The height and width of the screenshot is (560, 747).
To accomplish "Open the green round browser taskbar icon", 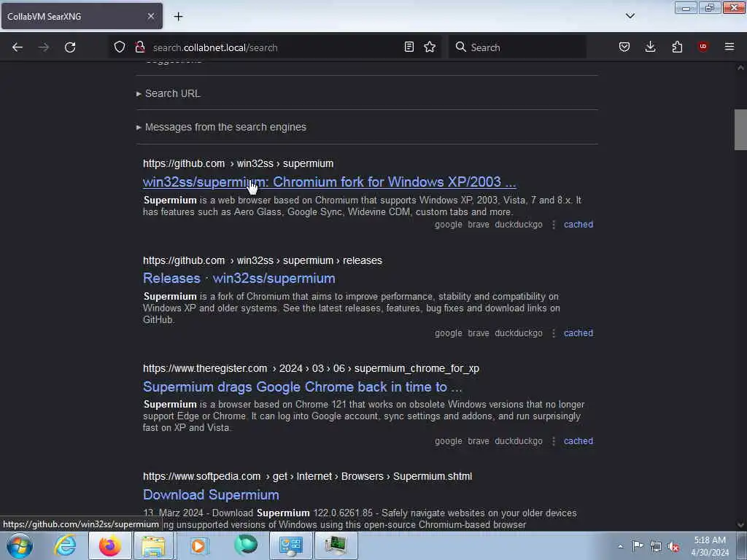I will (245, 545).
